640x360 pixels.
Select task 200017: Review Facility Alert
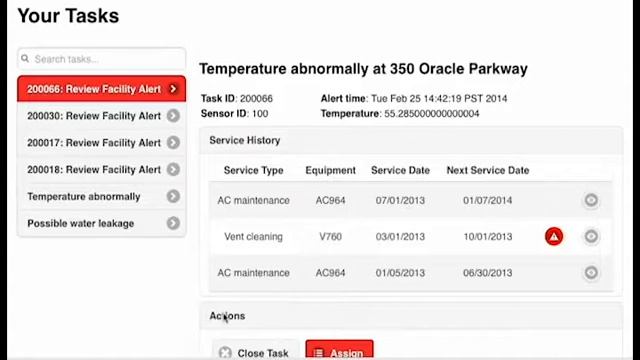102,142
